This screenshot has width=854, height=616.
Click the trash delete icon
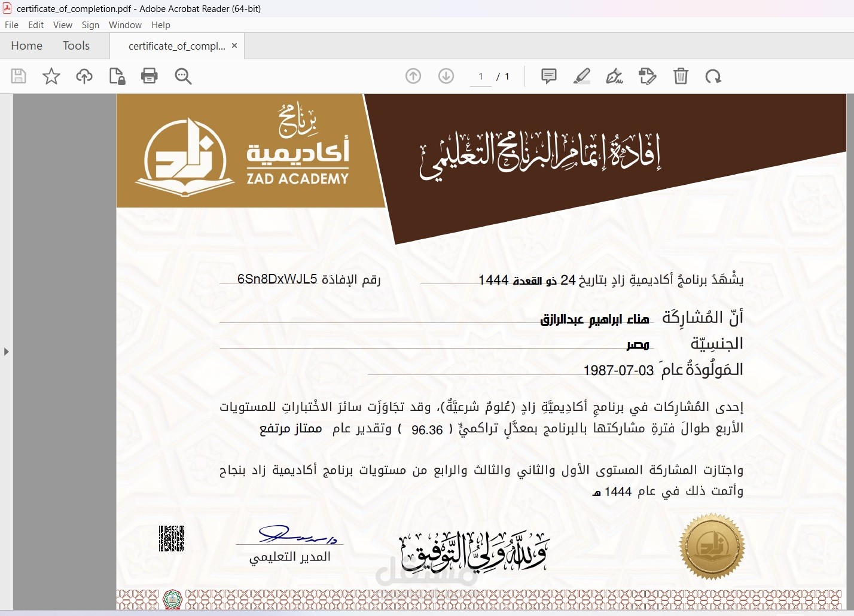coord(681,76)
